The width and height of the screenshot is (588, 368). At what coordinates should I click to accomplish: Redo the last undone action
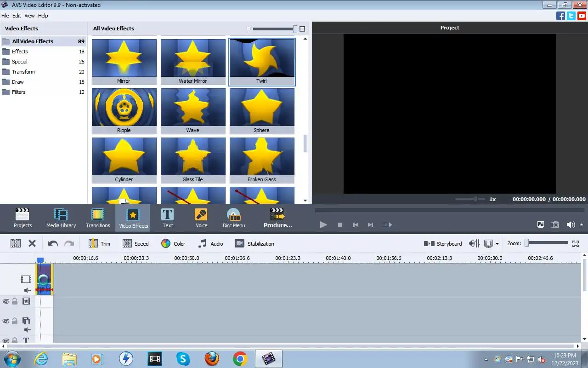pyautogui.click(x=69, y=244)
